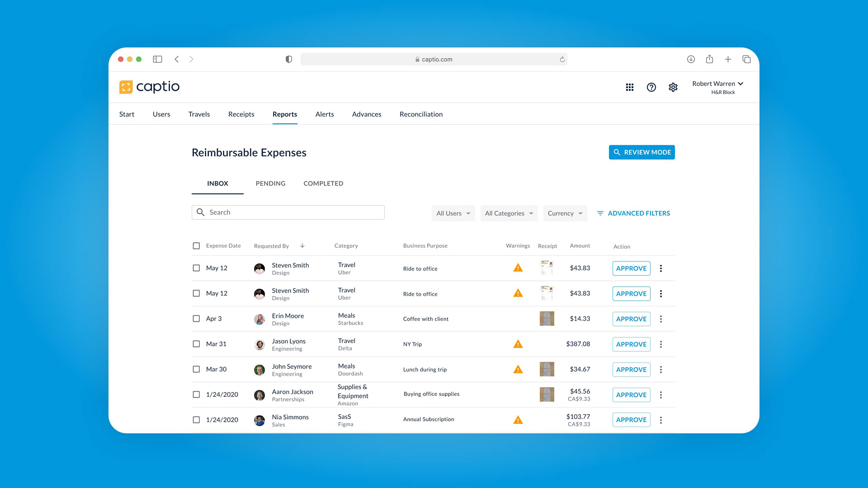The width and height of the screenshot is (868, 488).
Task: Open Robert Warren account menu
Action: point(717,87)
